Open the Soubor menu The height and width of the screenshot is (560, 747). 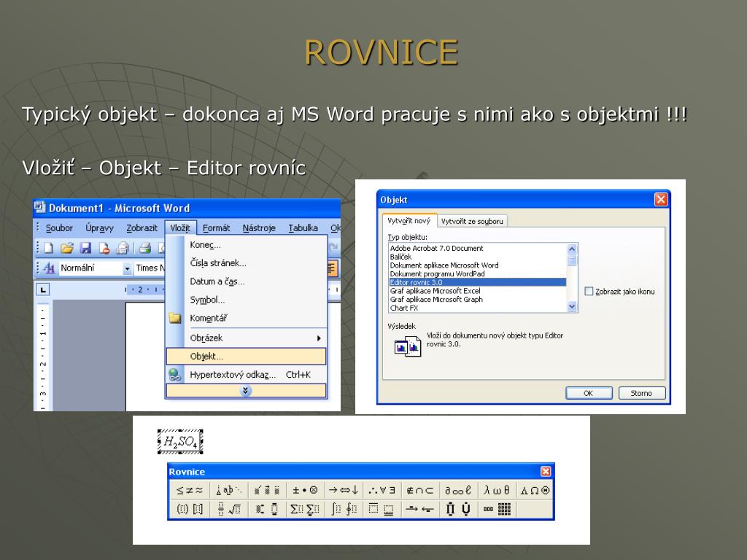59,228
